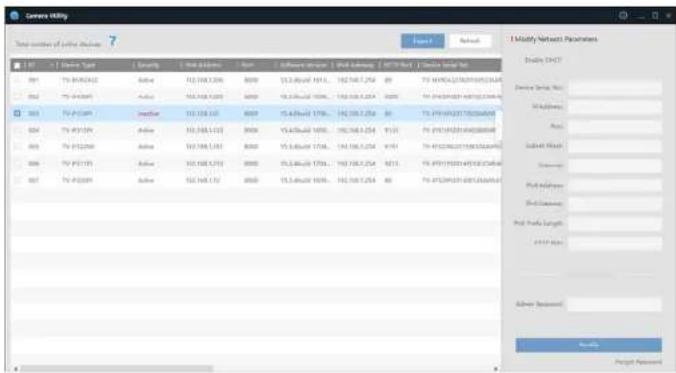Click the left arrow of horizontal scrollbar
This screenshot has height=373, width=676.
point(16,369)
